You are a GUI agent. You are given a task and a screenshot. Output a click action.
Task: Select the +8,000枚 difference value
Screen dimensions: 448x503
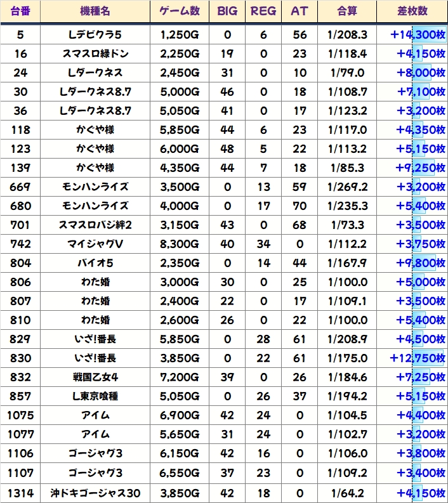point(421,72)
